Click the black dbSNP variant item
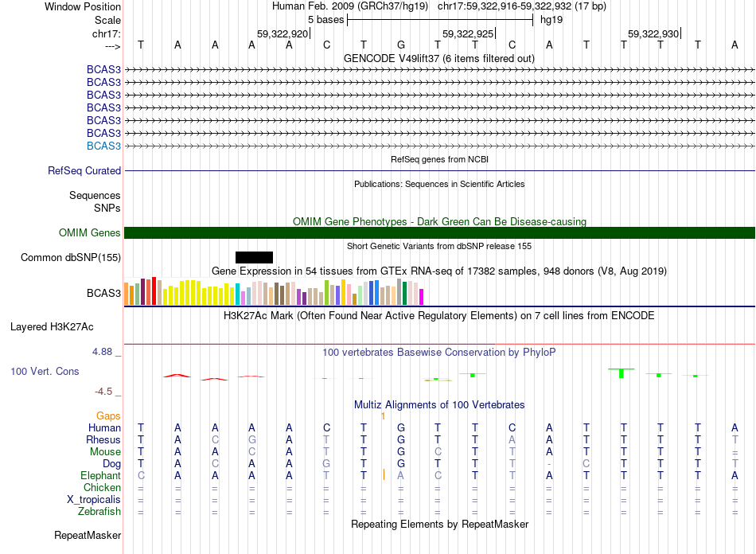Image resolution: width=756 pixels, height=554 pixels. (x=254, y=257)
